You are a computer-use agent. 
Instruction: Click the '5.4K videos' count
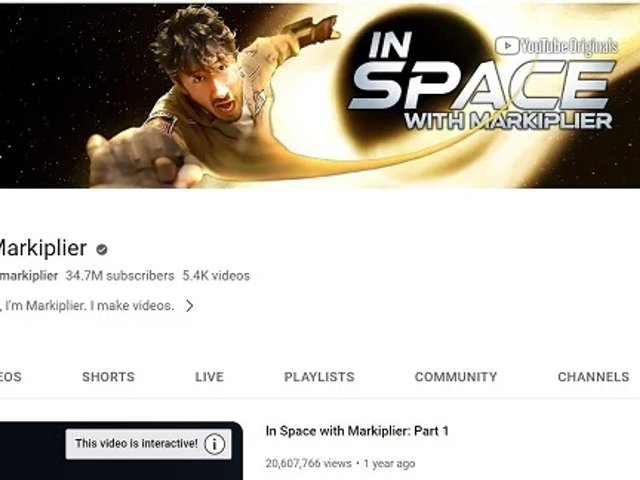tap(216, 276)
